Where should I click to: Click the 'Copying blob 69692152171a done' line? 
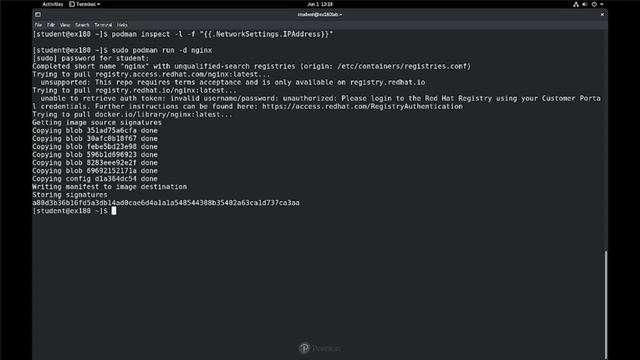pyautogui.click(x=95, y=171)
